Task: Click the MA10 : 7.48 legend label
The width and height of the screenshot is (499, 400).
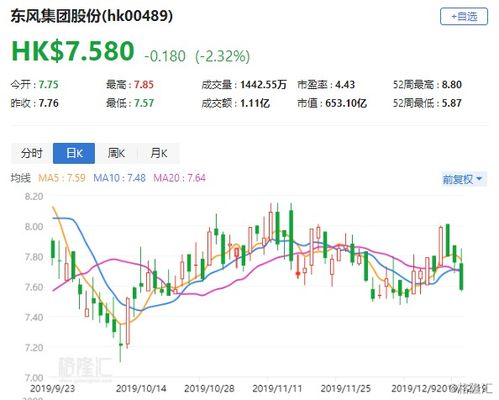Action: [119, 178]
